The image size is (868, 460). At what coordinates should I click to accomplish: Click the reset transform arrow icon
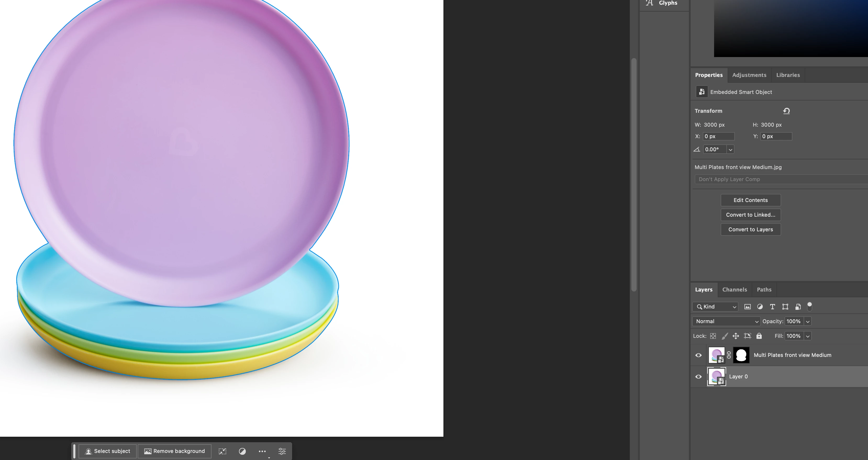pos(786,111)
